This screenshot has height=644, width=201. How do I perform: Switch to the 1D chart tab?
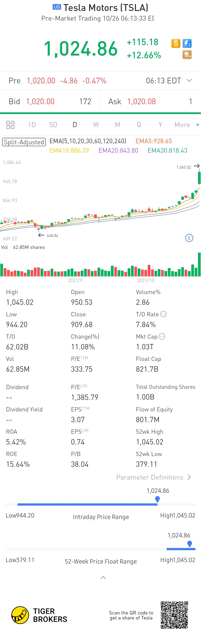32,125
